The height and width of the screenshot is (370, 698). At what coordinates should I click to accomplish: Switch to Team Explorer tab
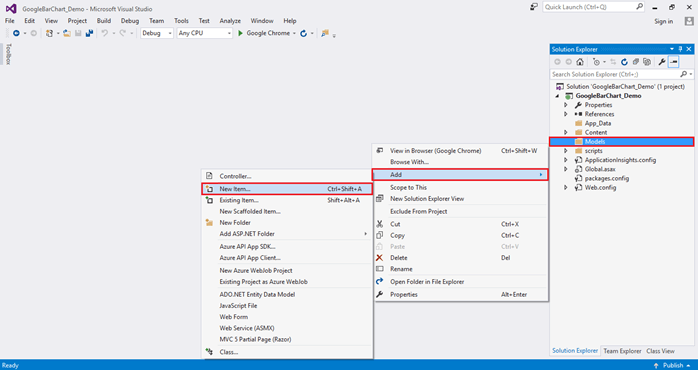(x=622, y=351)
